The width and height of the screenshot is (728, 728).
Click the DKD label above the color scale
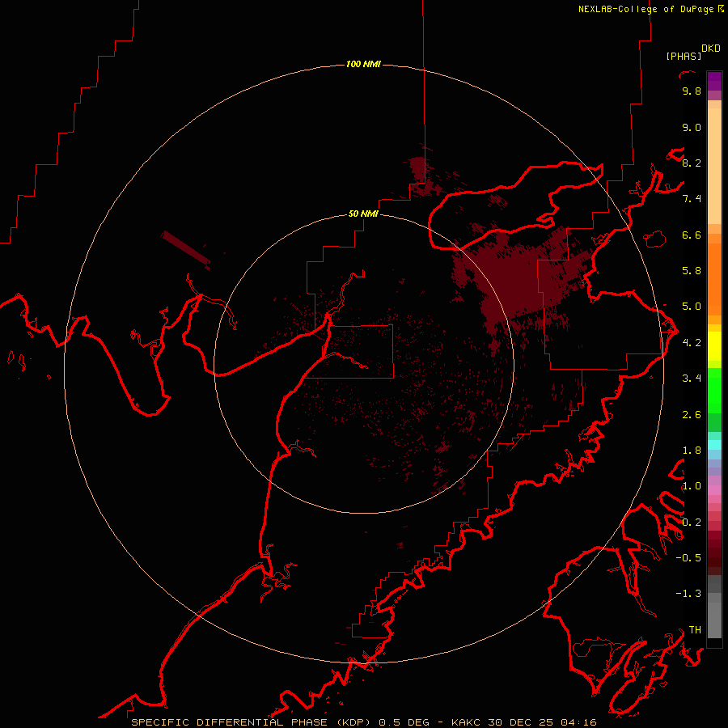tap(711, 49)
